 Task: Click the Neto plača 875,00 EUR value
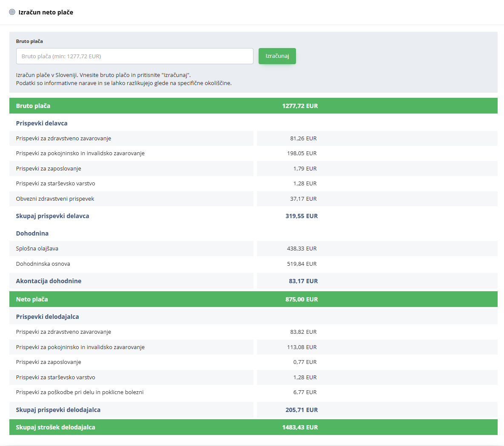coord(302,299)
